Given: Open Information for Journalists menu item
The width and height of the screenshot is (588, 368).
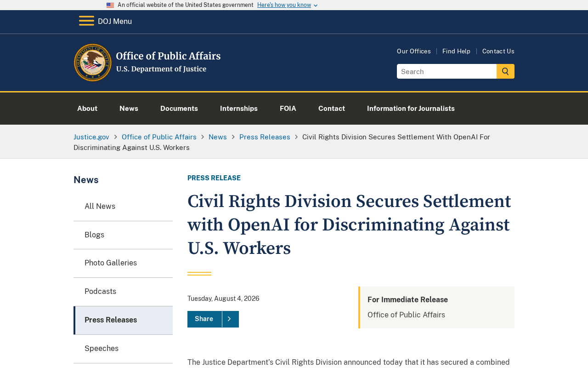Looking at the screenshot, I should 411,109.
